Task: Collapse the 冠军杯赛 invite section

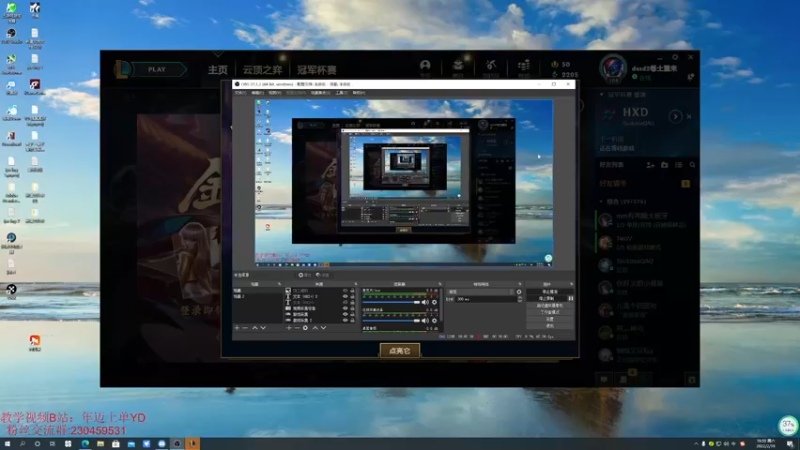Action: (602, 94)
